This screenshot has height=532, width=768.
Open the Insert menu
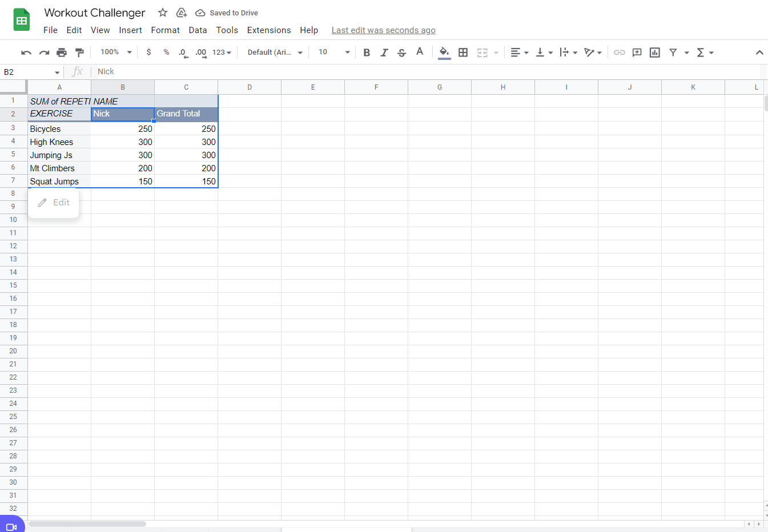(x=130, y=30)
